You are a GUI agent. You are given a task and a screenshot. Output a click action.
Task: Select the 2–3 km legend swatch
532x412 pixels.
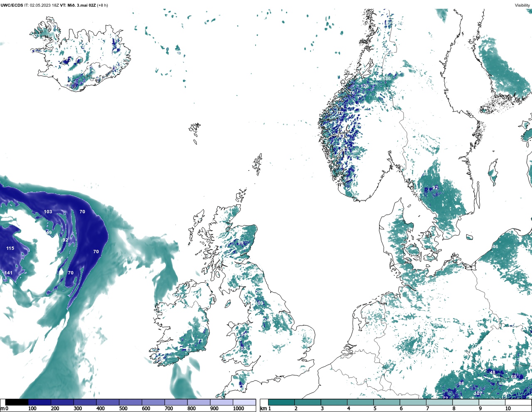coord(308,402)
